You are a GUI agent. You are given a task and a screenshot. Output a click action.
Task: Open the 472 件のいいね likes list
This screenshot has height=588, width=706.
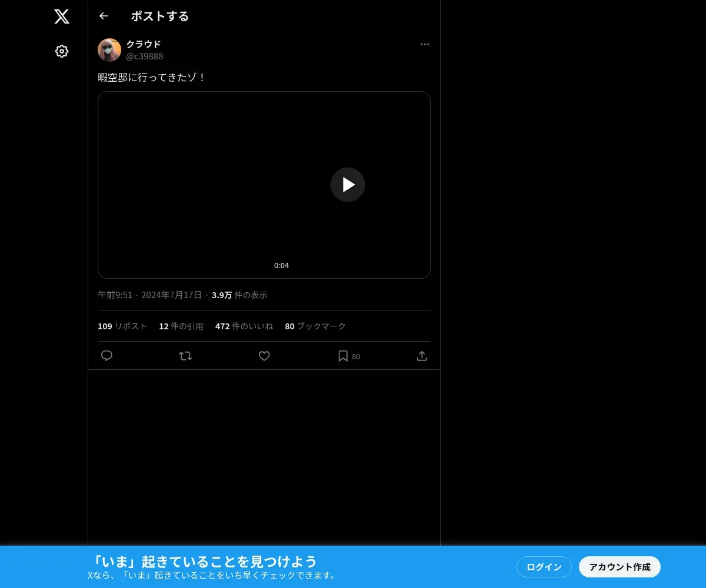(244, 326)
